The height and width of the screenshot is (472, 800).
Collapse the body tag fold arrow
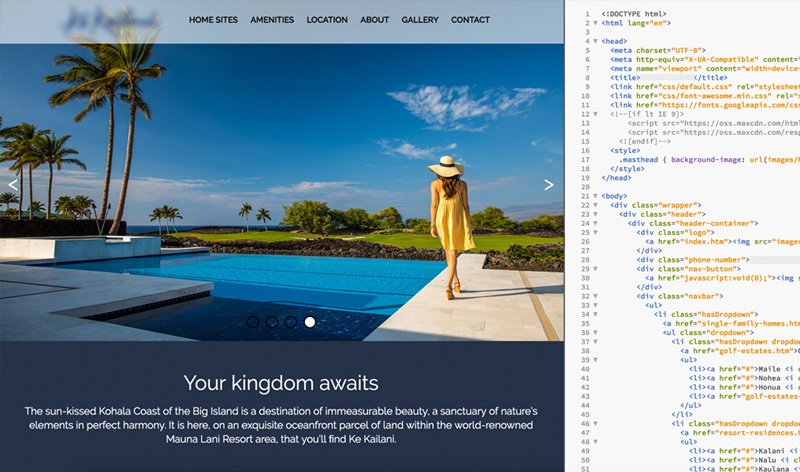pyautogui.click(x=594, y=196)
